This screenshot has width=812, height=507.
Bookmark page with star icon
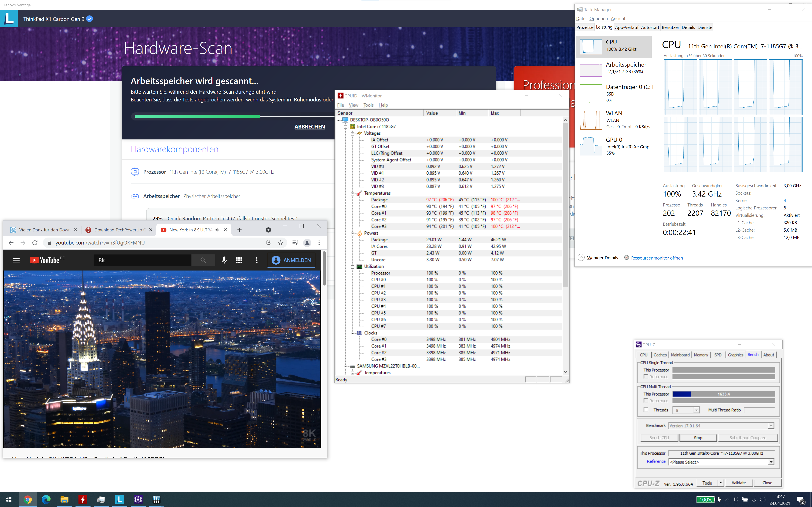point(280,243)
